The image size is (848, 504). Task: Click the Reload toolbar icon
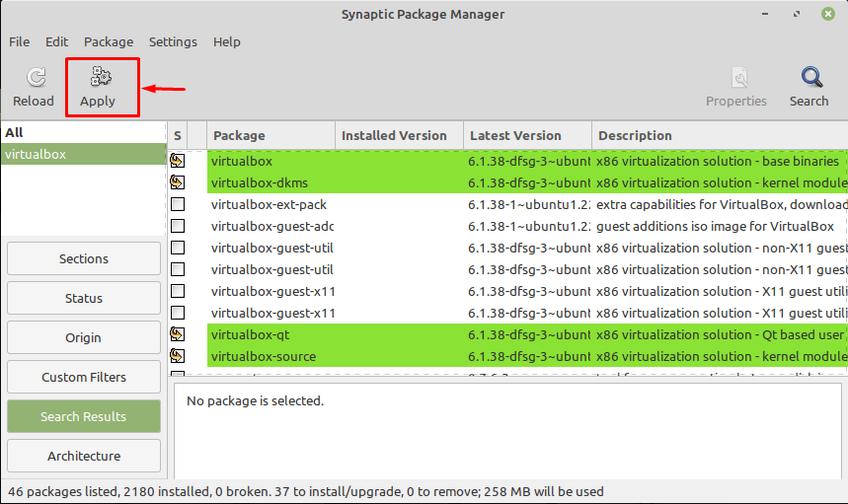click(x=37, y=77)
